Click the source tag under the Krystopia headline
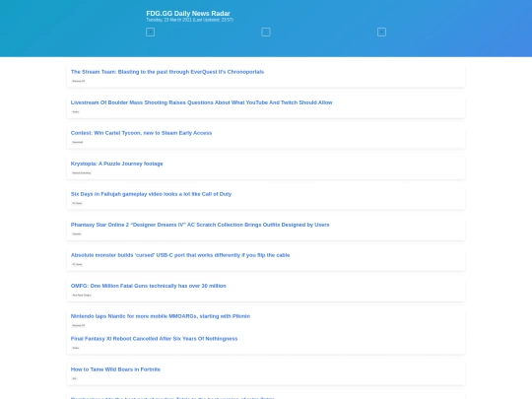 [x=82, y=172]
